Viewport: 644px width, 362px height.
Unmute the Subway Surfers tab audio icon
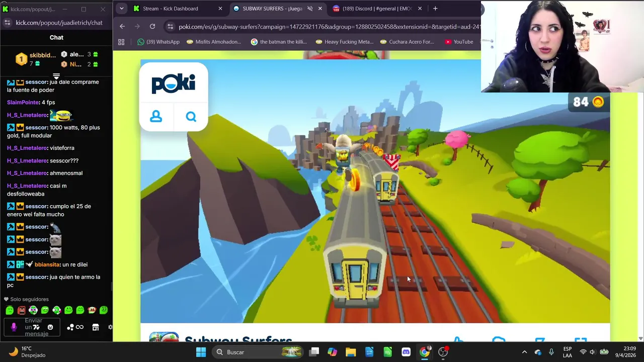tap(310, 9)
